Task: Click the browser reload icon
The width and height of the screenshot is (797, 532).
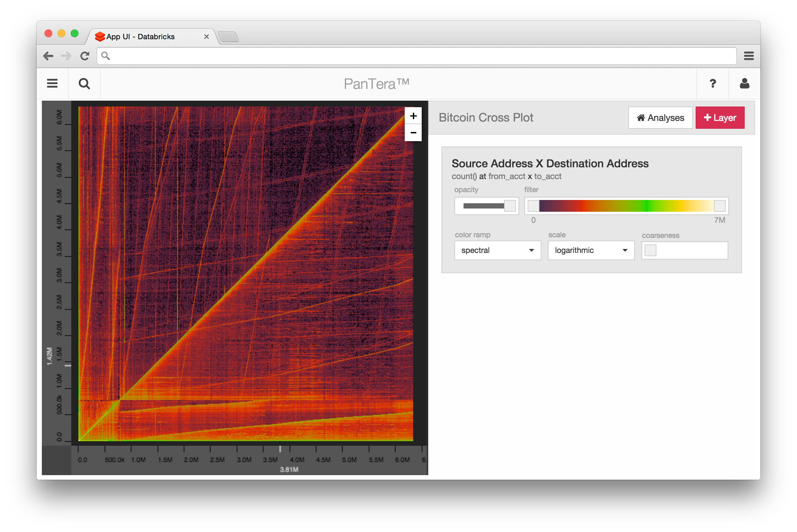Action: click(85, 56)
